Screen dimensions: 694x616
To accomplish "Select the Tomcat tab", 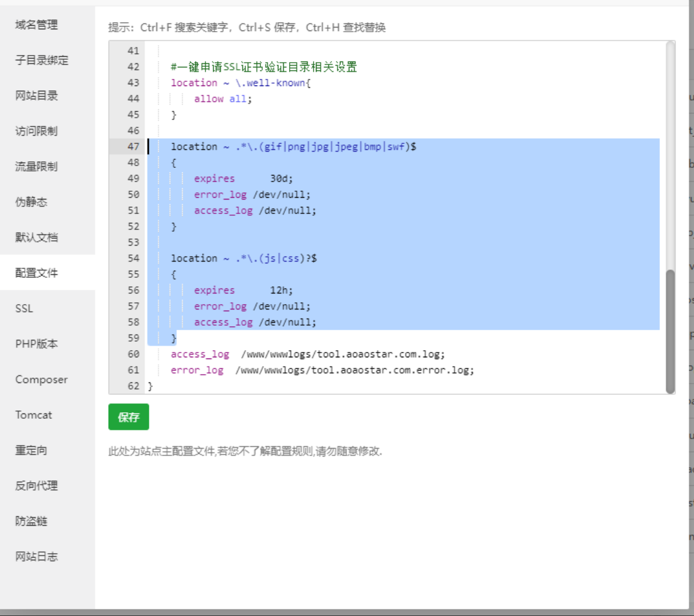I will coord(33,415).
